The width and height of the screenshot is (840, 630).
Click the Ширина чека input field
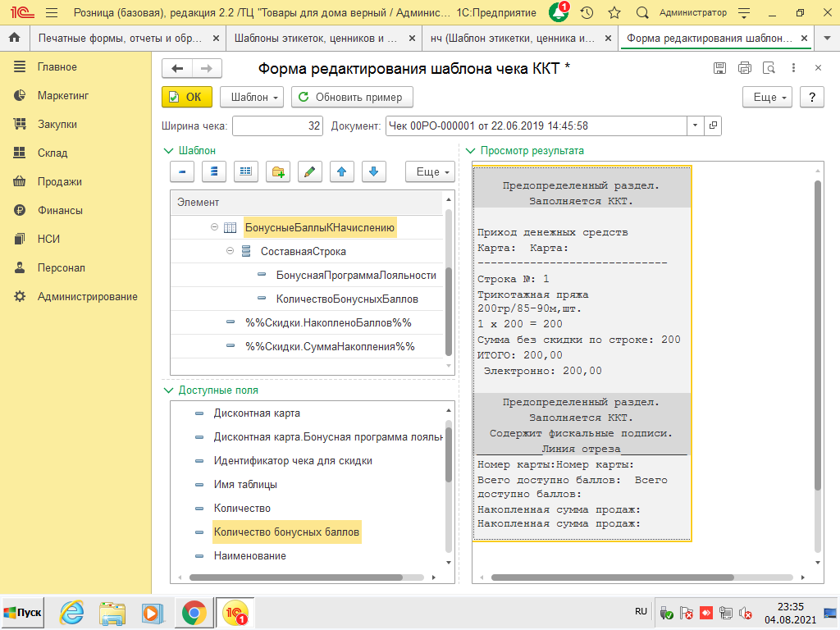point(279,126)
